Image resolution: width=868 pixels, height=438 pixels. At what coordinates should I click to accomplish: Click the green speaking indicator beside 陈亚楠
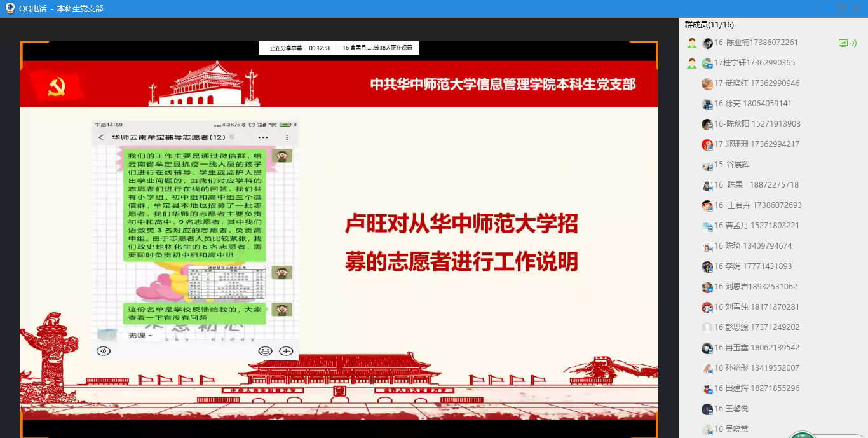coord(853,43)
